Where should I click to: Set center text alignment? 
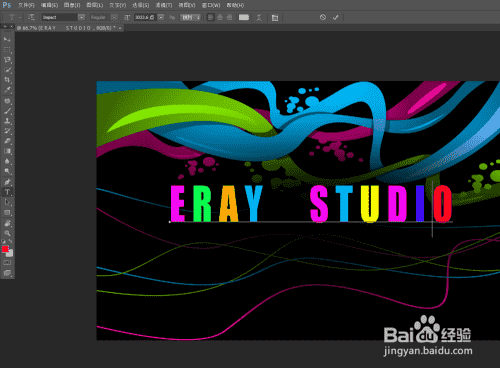(x=220, y=17)
